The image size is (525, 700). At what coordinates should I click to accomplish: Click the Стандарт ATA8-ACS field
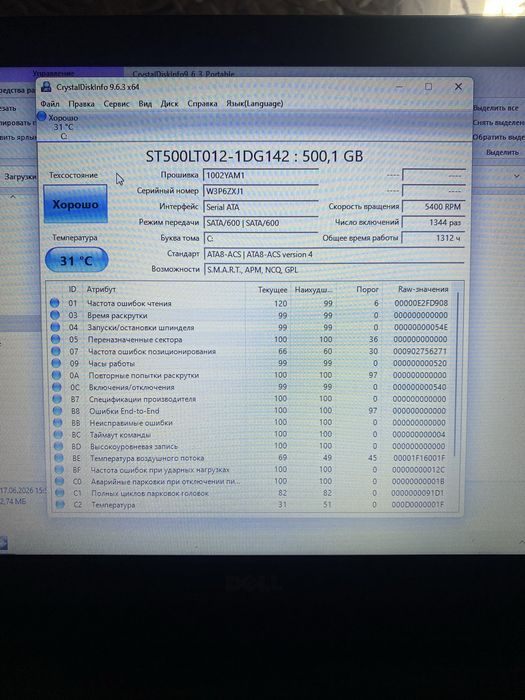pyautogui.click(x=334, y=254)
